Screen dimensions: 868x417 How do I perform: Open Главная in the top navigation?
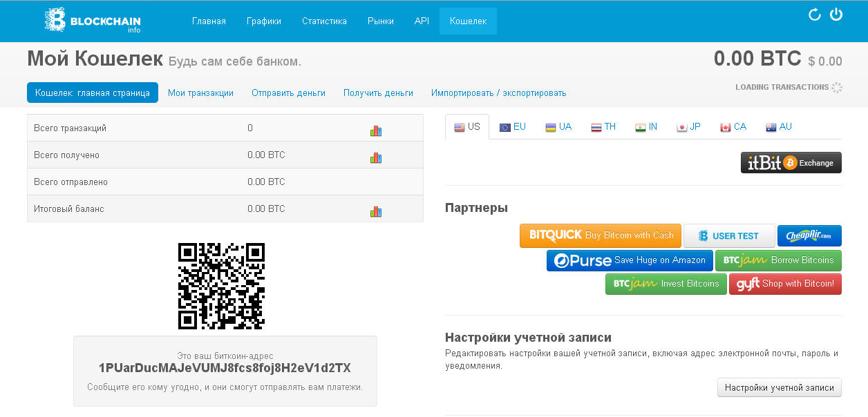pyautogui.click(x=209, y=21)
